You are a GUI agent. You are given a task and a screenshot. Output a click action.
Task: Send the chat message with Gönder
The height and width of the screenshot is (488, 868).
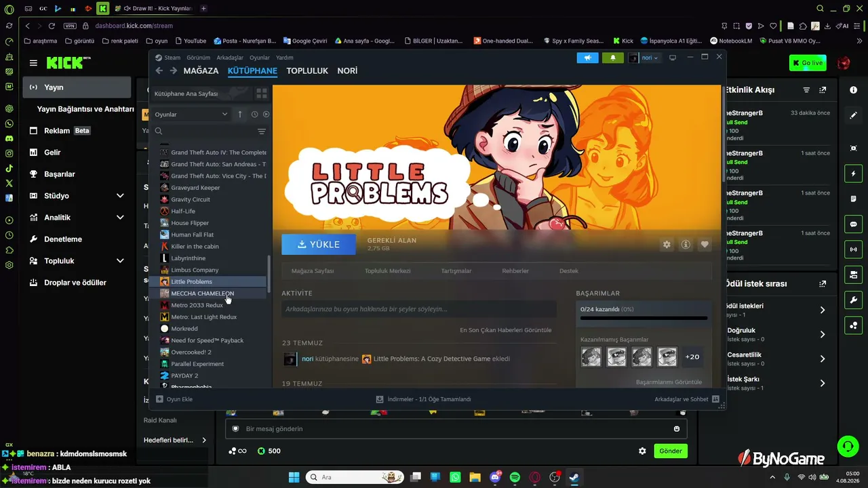(671, 451)
